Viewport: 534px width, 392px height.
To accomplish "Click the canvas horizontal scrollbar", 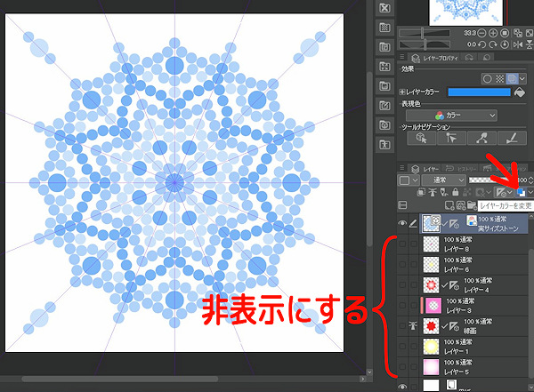I will click(x=120, y=379).
